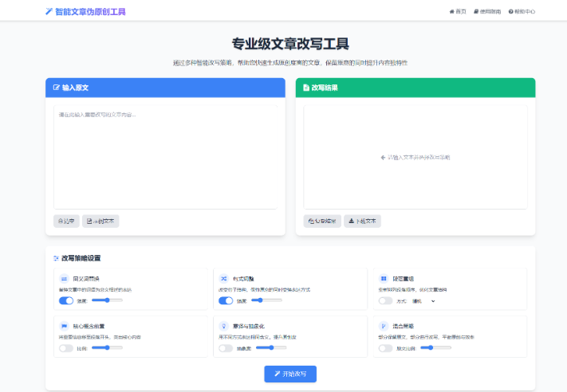Click the blue Start Rewriting button
The height and width of the screenshot is (392, 567).
click(290, 374)
